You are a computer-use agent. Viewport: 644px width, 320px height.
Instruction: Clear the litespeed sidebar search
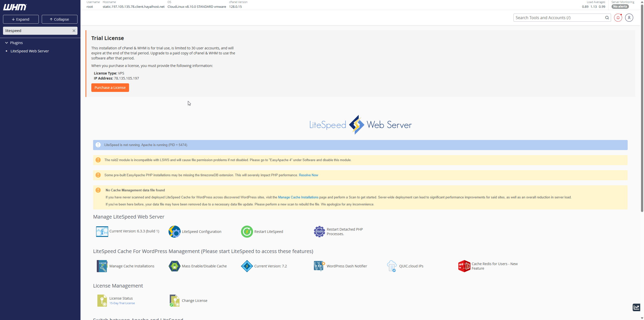pos(74,31)
